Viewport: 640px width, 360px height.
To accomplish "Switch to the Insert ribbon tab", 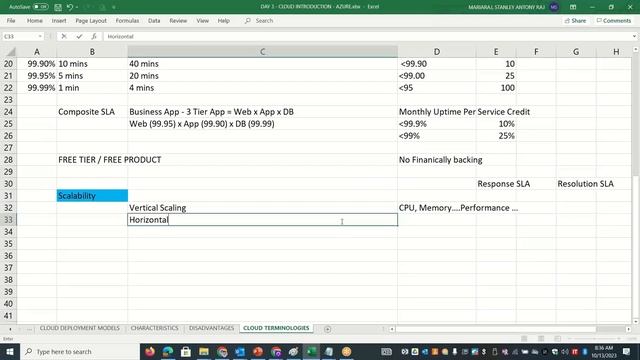I will pos(59,20).
